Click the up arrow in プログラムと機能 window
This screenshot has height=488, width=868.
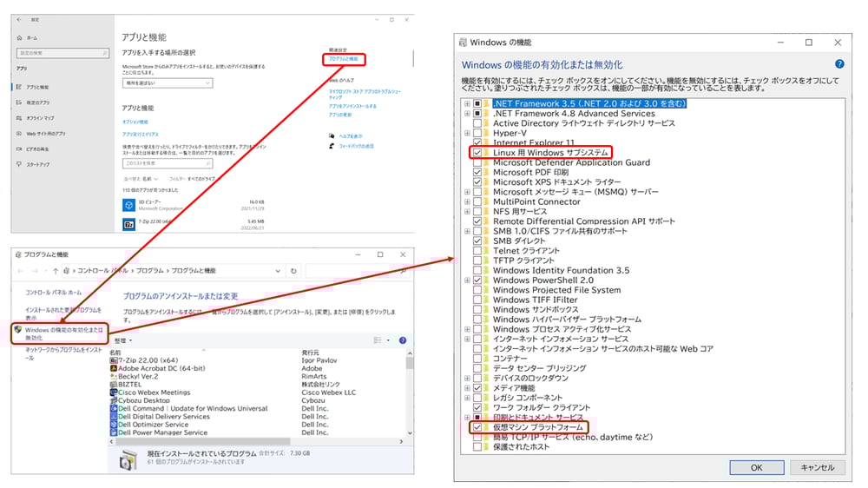pos(56,271)
